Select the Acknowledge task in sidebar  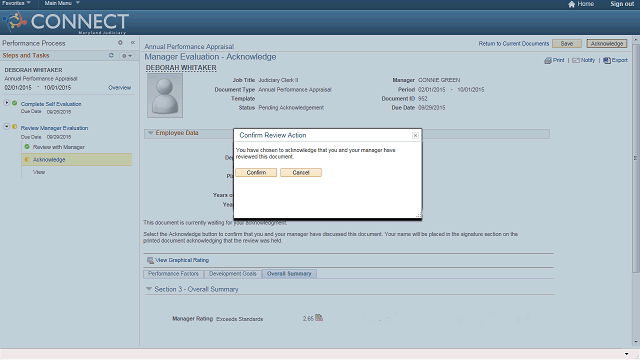click(49, 160)
